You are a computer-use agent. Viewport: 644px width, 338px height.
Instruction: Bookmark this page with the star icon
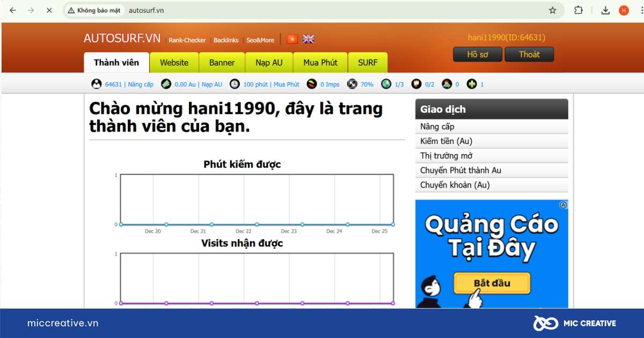pos(552,10)
